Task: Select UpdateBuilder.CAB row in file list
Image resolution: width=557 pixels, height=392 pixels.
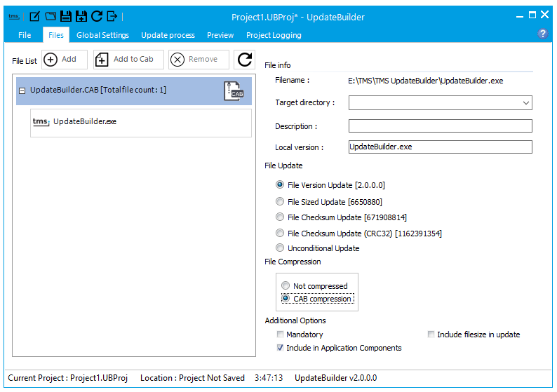Action: (x=133, y=91)
